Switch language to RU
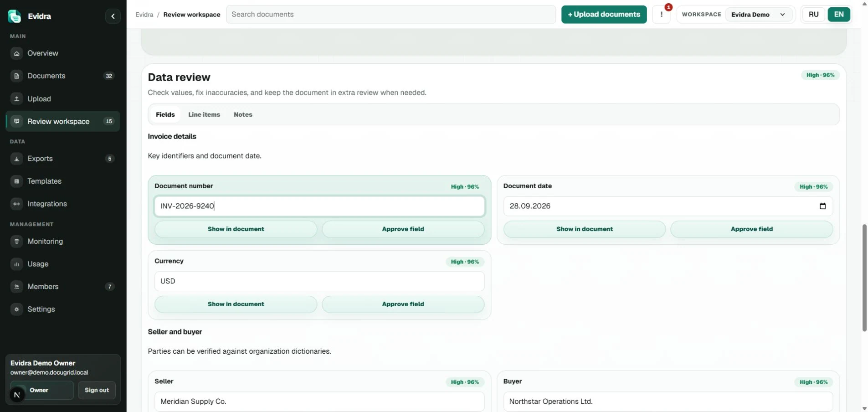The width and height of the screenshot is (868, 412). 813,15
